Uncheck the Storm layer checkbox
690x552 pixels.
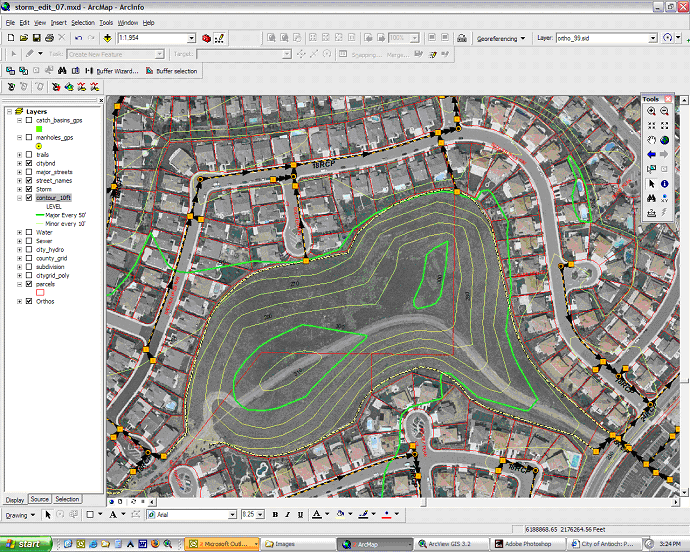tap(28, 189)
